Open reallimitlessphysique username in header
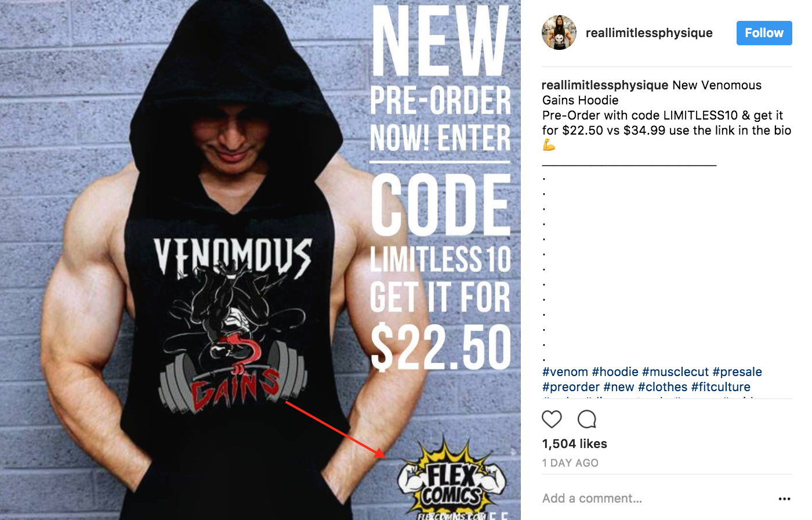This screenshot has width=812, height=520. [x=649, y=33]
